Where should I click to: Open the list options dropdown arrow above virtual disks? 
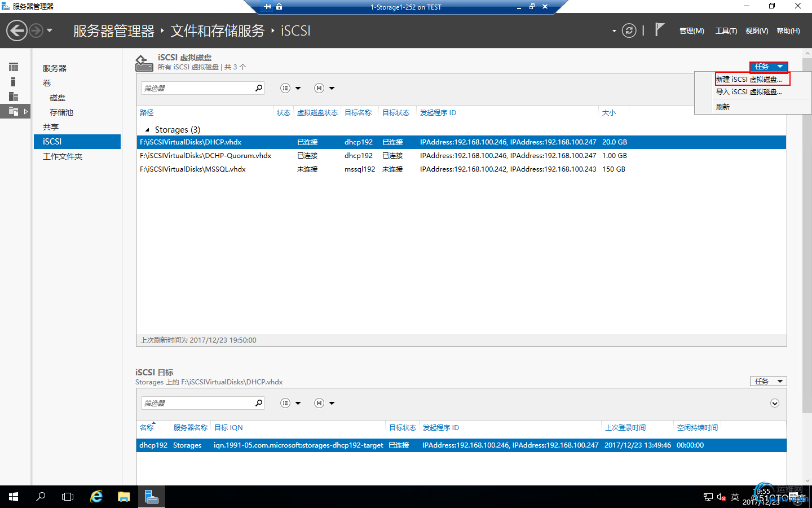(298, 89)
